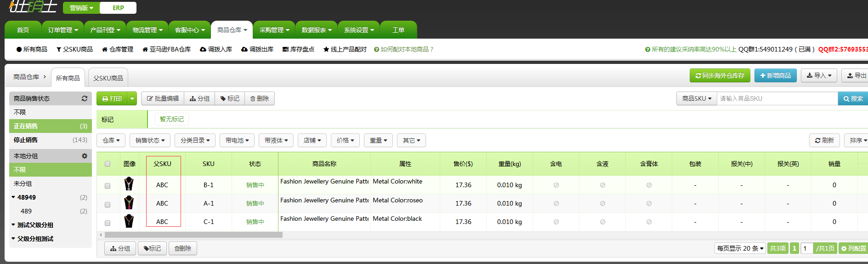Open the 销售状态 filter dropdown
Viewport: 868px width, 264px height.
(150, 140)
